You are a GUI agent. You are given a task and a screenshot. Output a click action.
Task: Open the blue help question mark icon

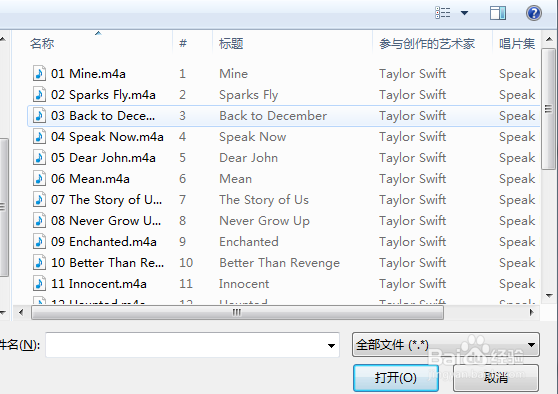pos(534,13)
